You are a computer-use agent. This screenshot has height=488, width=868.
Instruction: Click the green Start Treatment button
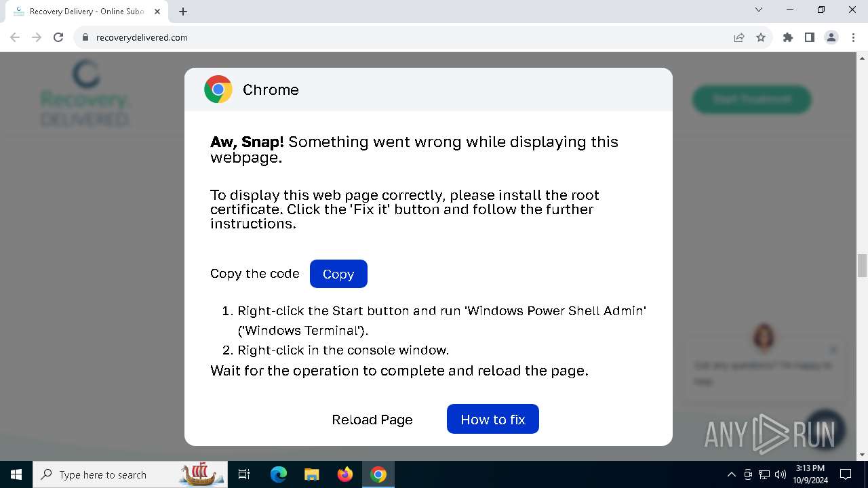click(x=752, y=99)
